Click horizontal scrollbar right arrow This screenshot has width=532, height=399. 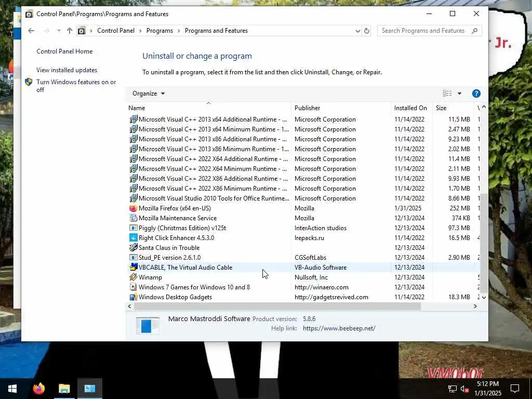point(475,306)
